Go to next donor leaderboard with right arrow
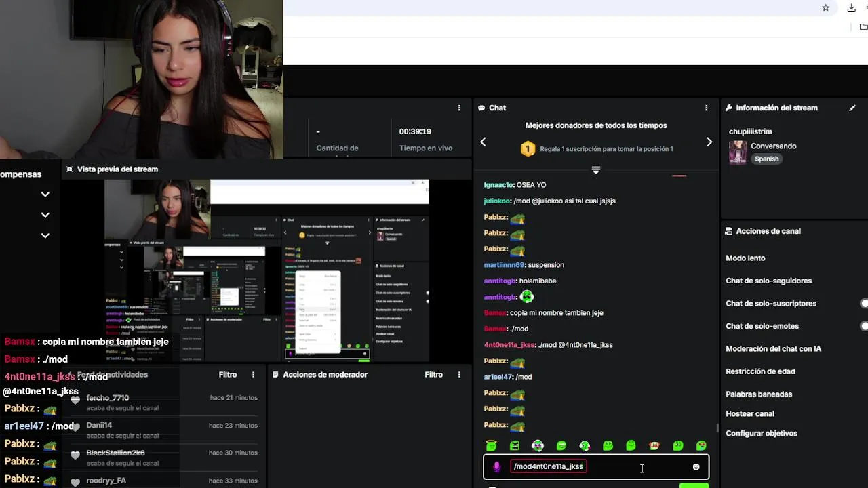Image resolution: width=868 pixels, height=488 pixels. click(x=709, y=142)
